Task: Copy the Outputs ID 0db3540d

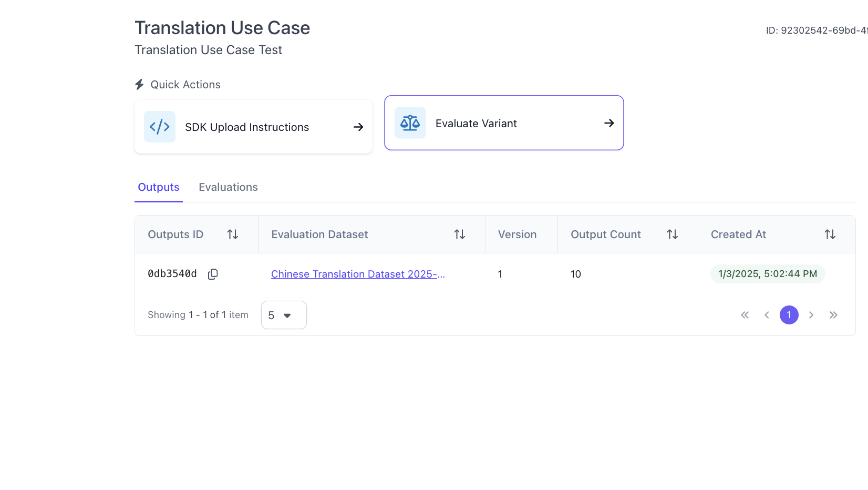Action: pos(213,274)
